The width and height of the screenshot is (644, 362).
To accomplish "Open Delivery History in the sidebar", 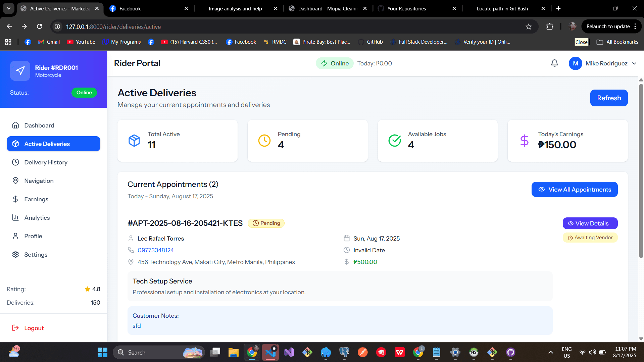I will [46, 162].
